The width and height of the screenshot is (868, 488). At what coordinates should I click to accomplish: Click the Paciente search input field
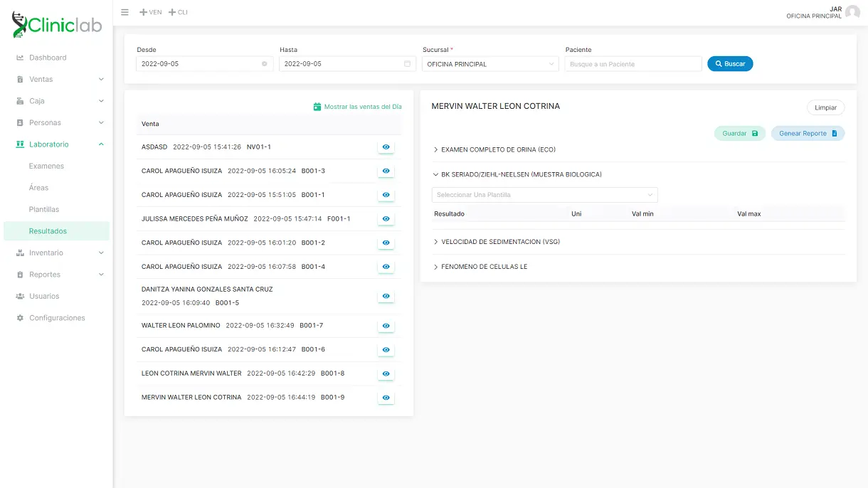[x=633, y=64]
